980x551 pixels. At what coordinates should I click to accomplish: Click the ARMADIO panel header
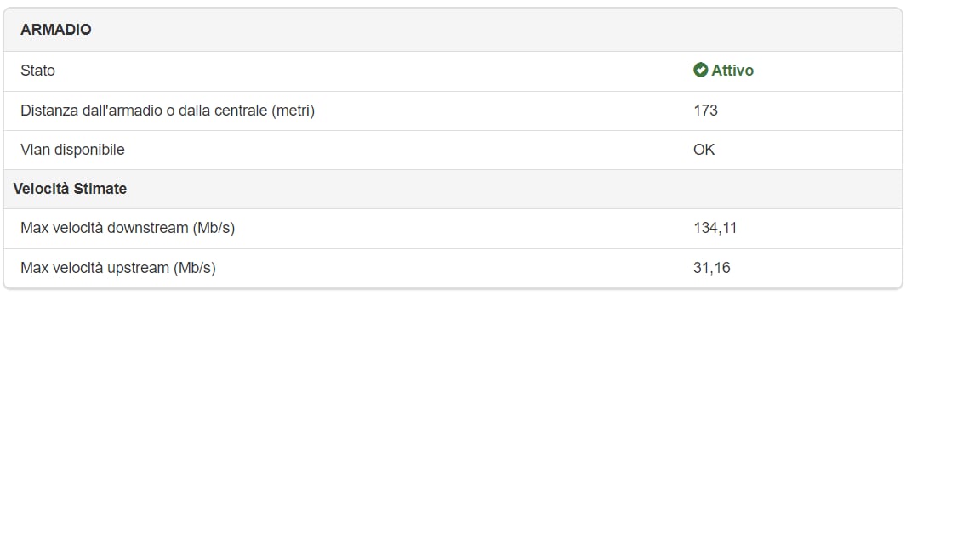[x=56, y=30]
